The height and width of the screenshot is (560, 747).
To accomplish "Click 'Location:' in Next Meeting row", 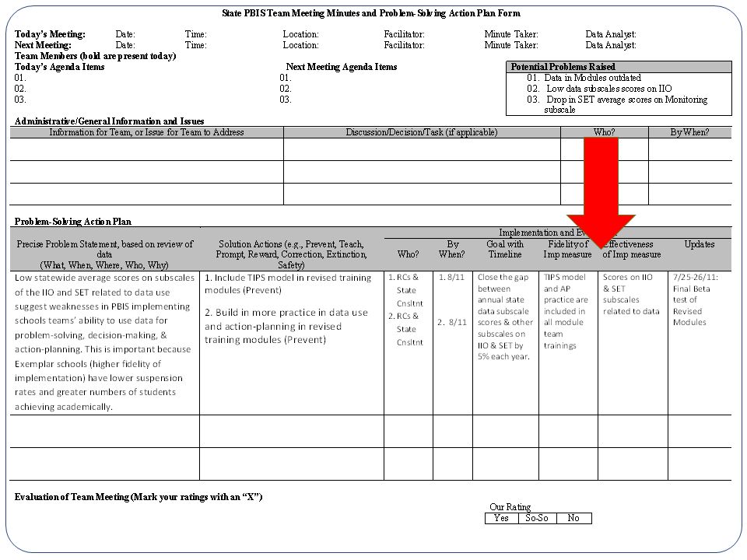I will [300, 45].
